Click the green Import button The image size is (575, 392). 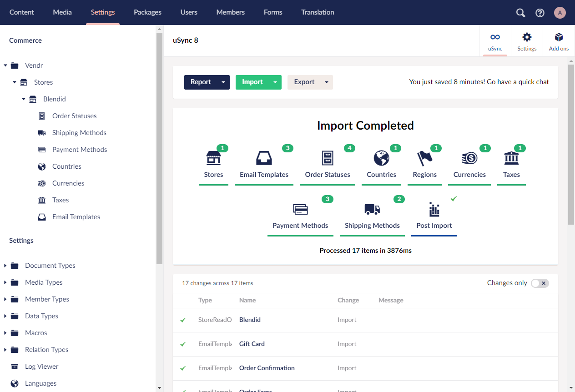coord(252,82)
